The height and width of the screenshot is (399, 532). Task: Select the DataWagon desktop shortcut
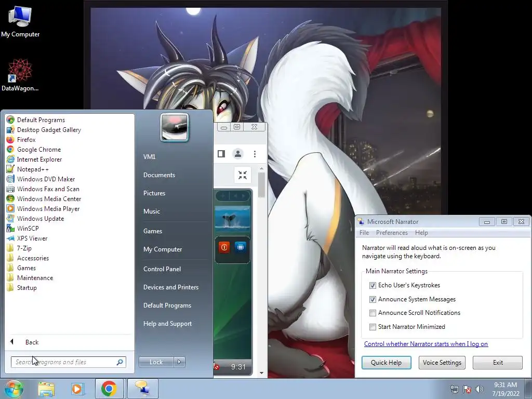pyautogui.click(x=20, y=75)
